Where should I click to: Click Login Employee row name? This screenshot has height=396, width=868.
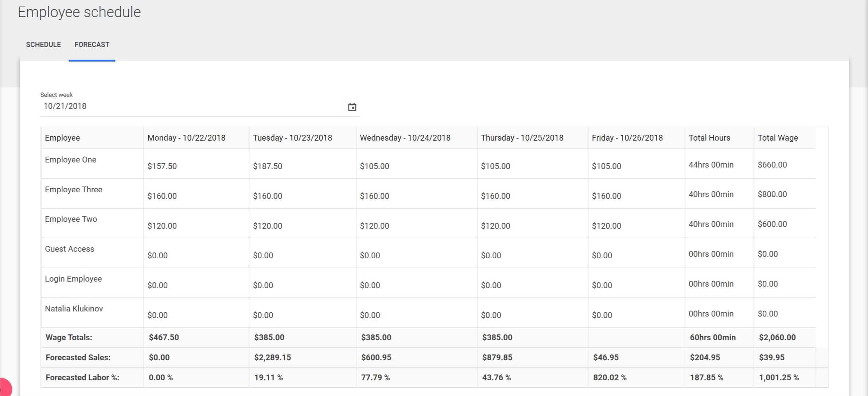[x=73, y=279]
